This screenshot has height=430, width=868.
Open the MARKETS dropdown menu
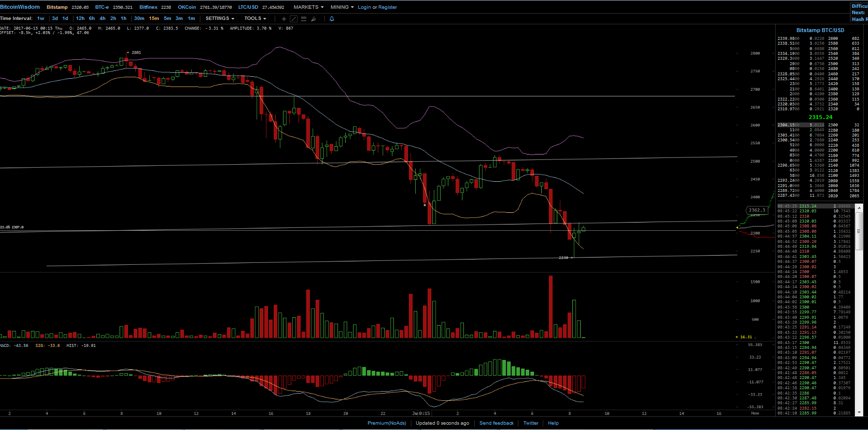308,7
